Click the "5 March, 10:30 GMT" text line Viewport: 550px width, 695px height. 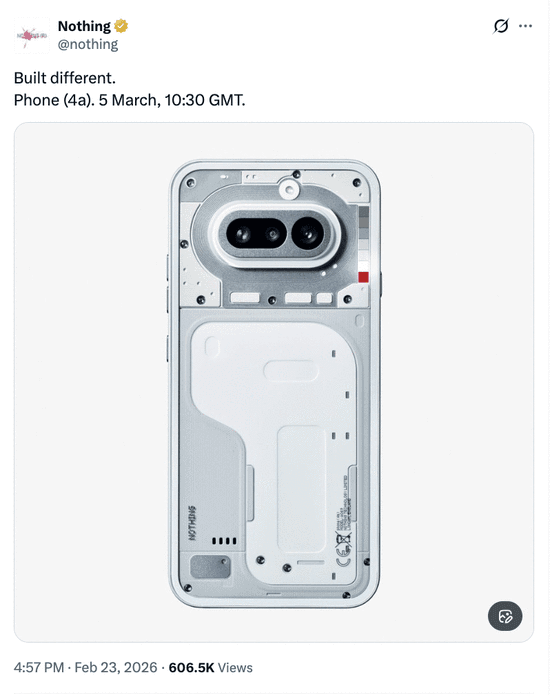pos(172,100)
